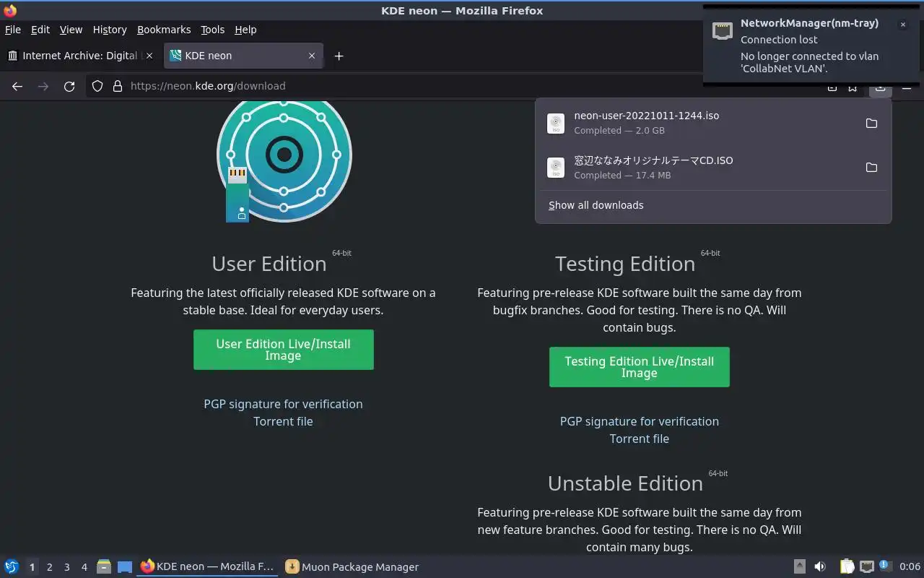
Task: Open a new tab with the plus button
Action: point(339,56)
